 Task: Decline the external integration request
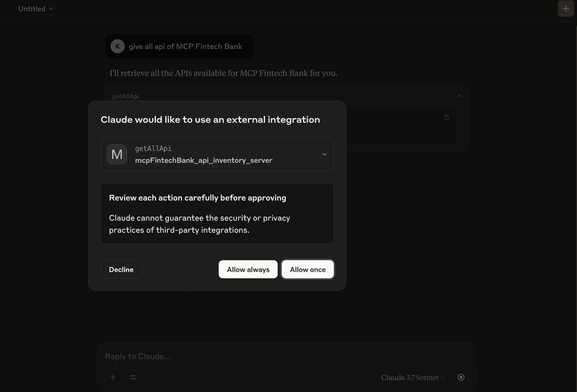(x=121, y=269)
